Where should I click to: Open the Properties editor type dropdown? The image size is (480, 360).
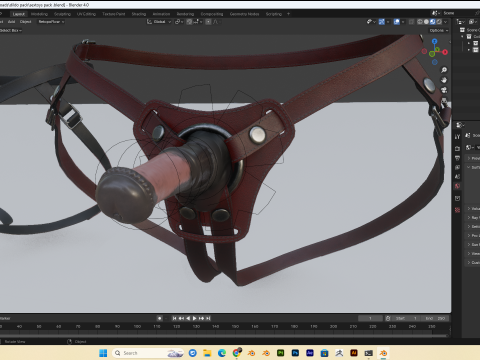tap(461, 125)
